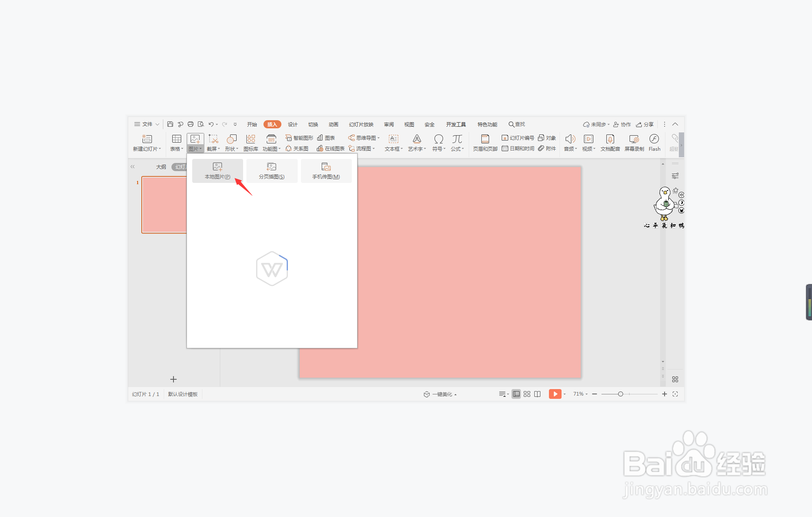Collapse the slide panel with double chevron

[132, 167]
